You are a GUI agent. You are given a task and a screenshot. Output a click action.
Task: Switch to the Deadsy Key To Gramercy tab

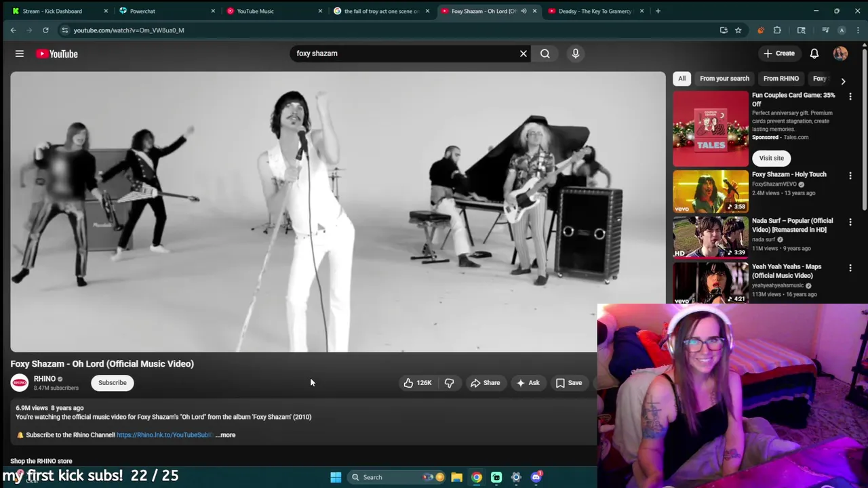[x=595, y=11]
